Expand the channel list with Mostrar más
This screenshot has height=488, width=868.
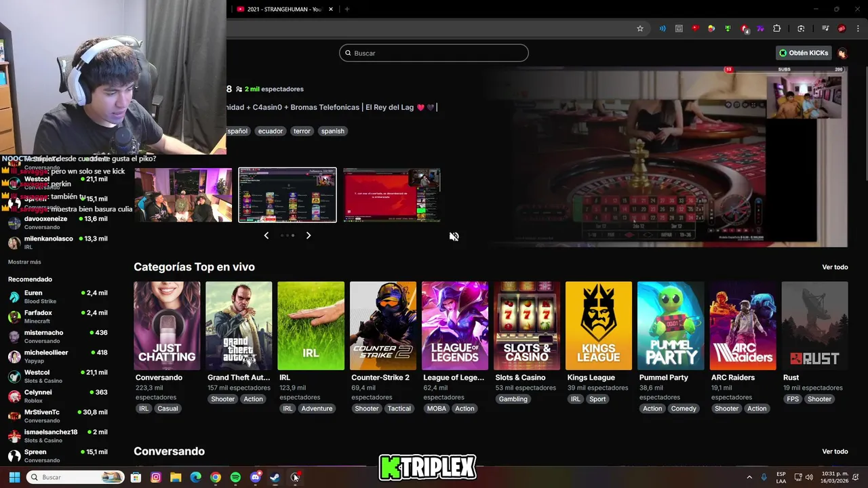(x=24, y=262)
